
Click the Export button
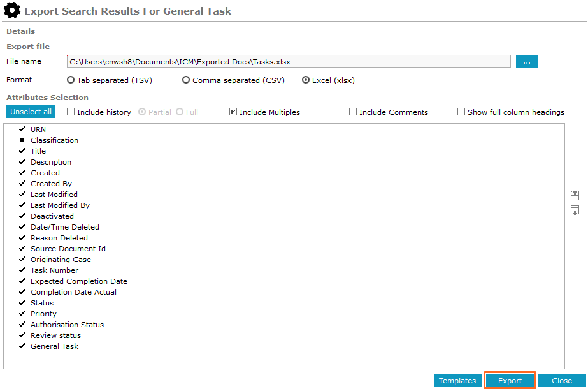510,381
